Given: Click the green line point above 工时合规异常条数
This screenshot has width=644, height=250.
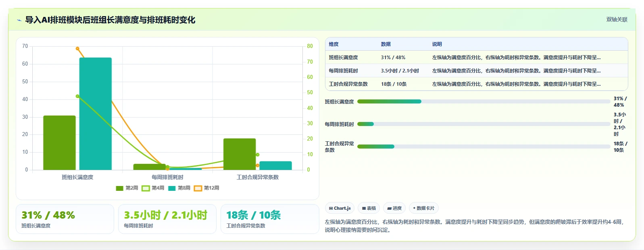Looking at the screenshot, I should tap(257, 155).
